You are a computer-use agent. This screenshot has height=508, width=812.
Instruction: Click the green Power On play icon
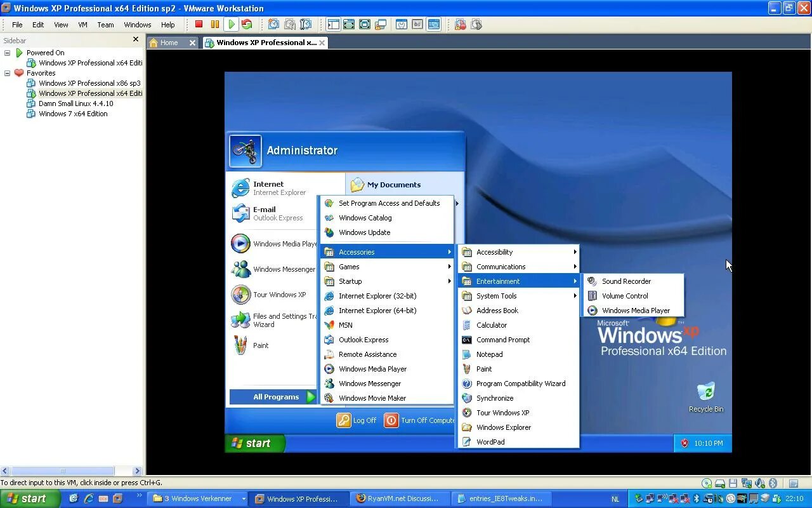tap(232, 24)
